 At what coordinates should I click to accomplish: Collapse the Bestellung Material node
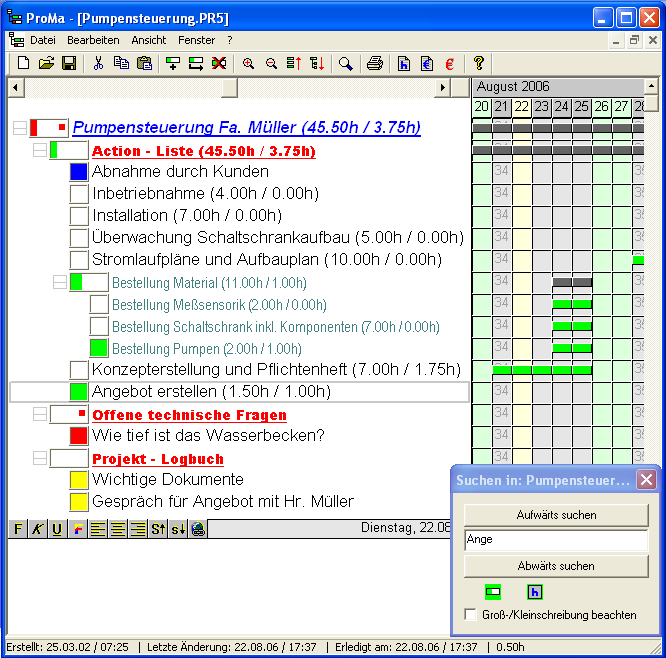60,282
